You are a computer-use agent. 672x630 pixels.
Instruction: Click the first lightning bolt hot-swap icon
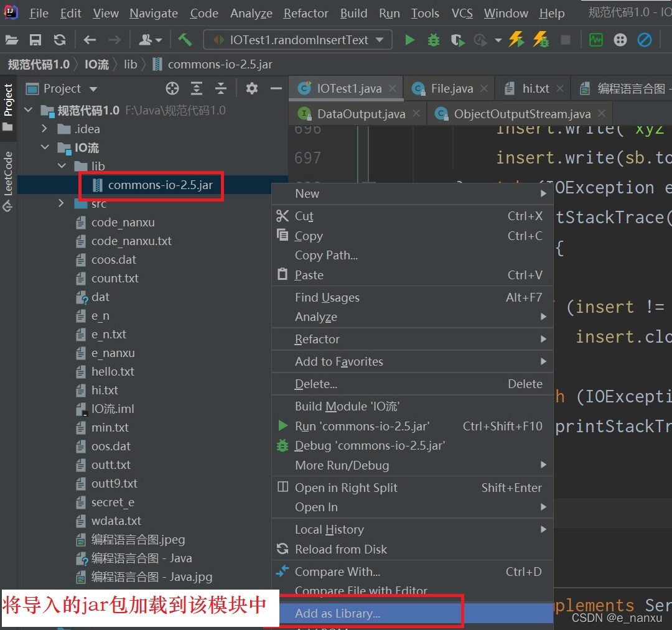516,39
